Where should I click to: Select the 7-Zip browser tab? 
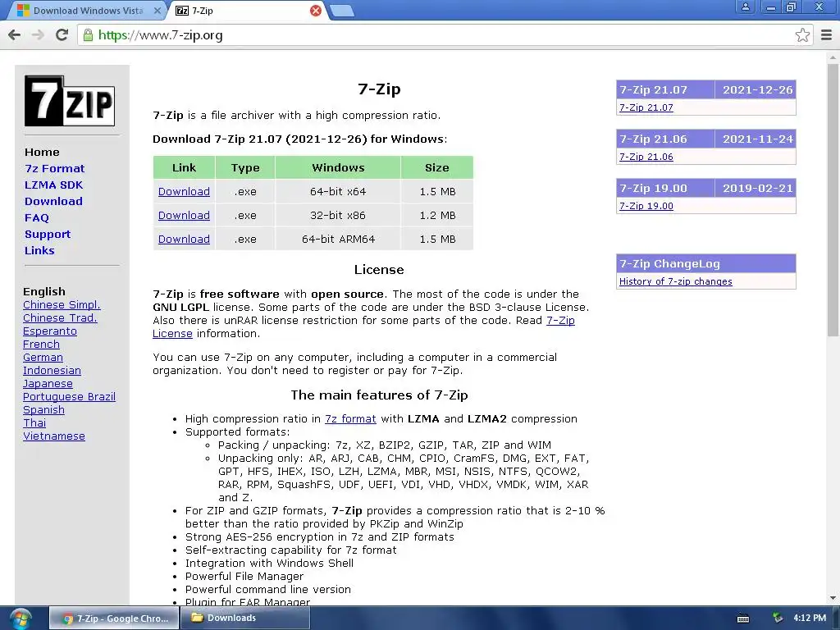point(247,10)
